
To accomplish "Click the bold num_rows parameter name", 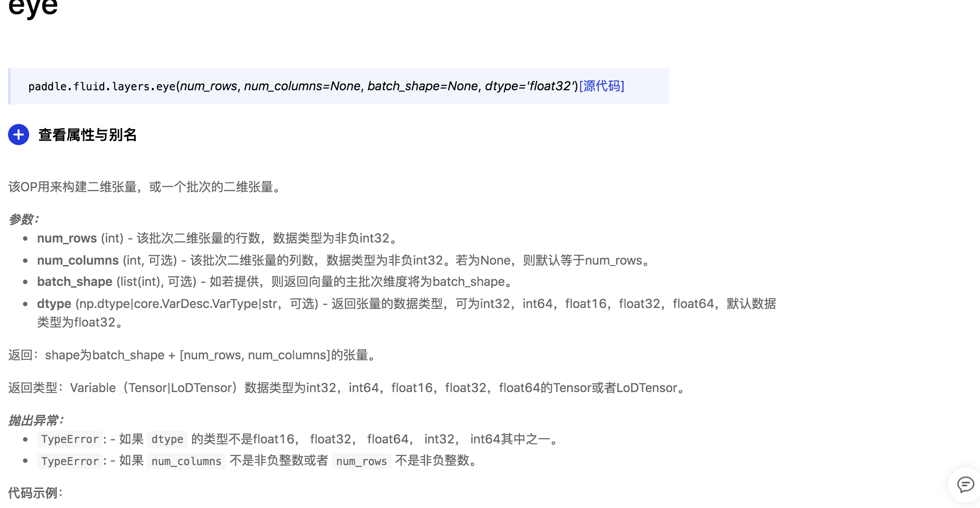I will click(67, 239).
